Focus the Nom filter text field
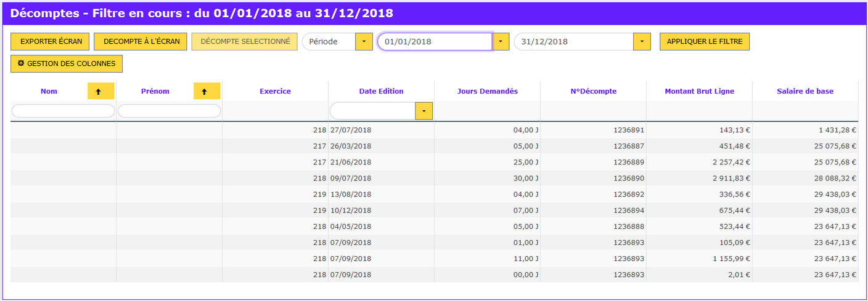Screen dimensions: 868x301 pyautogui.click(x=63, y=111)
